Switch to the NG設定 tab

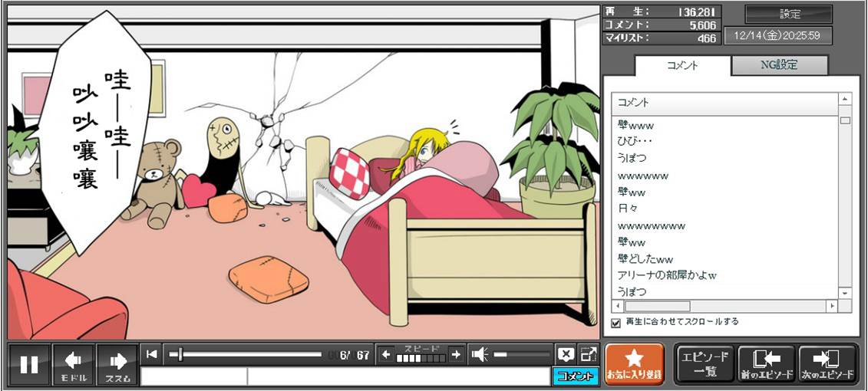[x=778, y=65]
